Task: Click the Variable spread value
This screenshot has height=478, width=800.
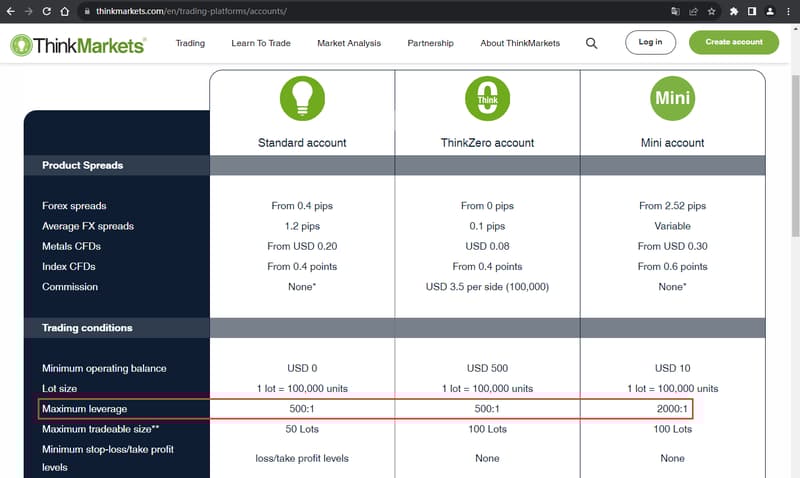Action: (x=672, y=226)
